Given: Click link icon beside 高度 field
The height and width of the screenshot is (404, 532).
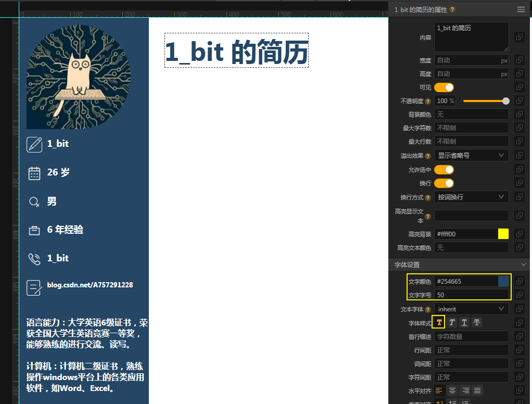Looking at the screenshot, I should [519, 73].
